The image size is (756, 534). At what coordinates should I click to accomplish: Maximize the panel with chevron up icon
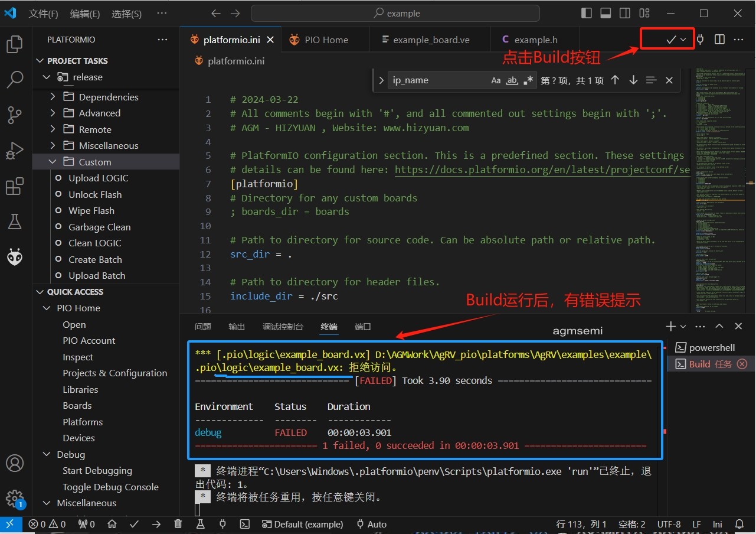click(719, 326)
